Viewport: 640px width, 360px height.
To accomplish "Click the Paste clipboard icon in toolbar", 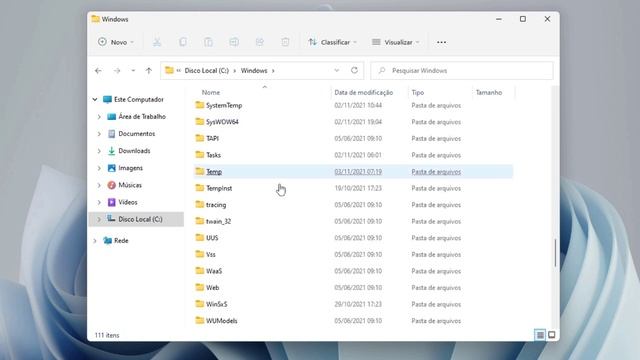I will (208, 42).
